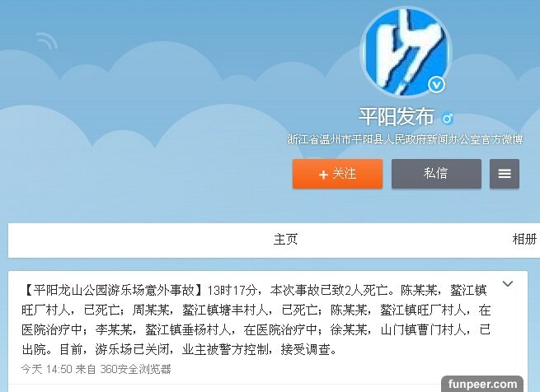
Task: Click the 平阳发布 profile avatar
Action: [x=406, y=52]
